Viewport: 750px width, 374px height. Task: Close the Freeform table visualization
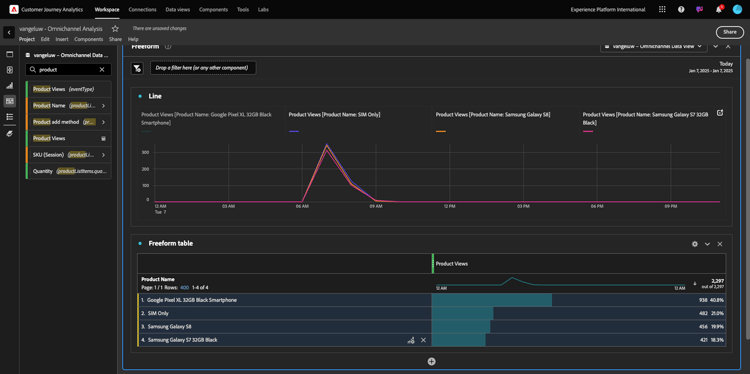tap(720, 244)
